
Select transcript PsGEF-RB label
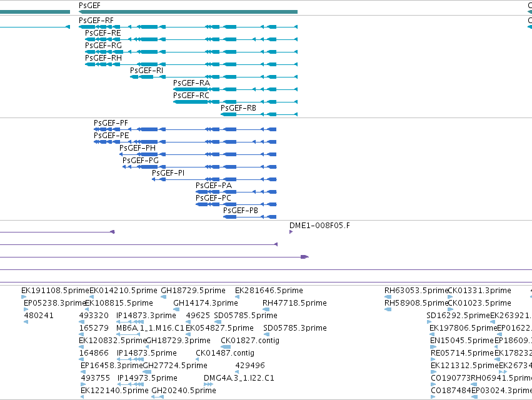click(x=238, y=108)
